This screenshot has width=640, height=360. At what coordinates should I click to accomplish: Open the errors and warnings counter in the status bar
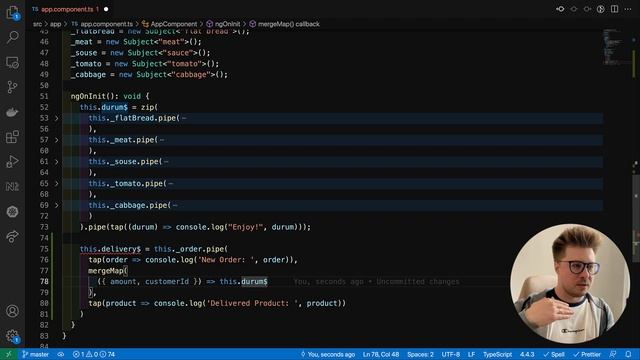pyautogui.click(x=94, y=354)
